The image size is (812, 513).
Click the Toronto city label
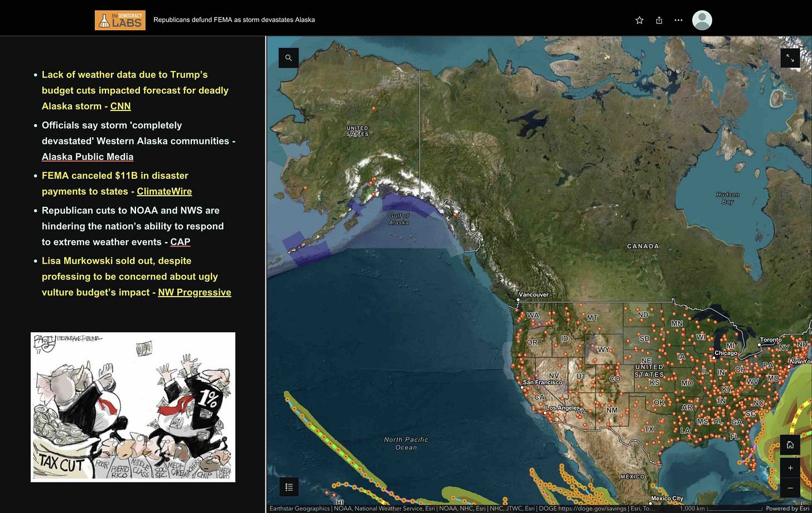pos(771,340)
